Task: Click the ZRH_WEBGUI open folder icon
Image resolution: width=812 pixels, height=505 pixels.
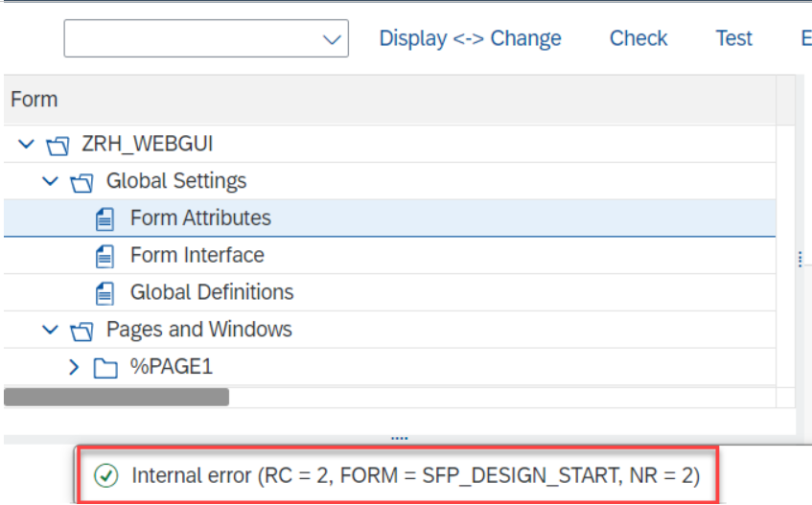Action: coord(58,146)
